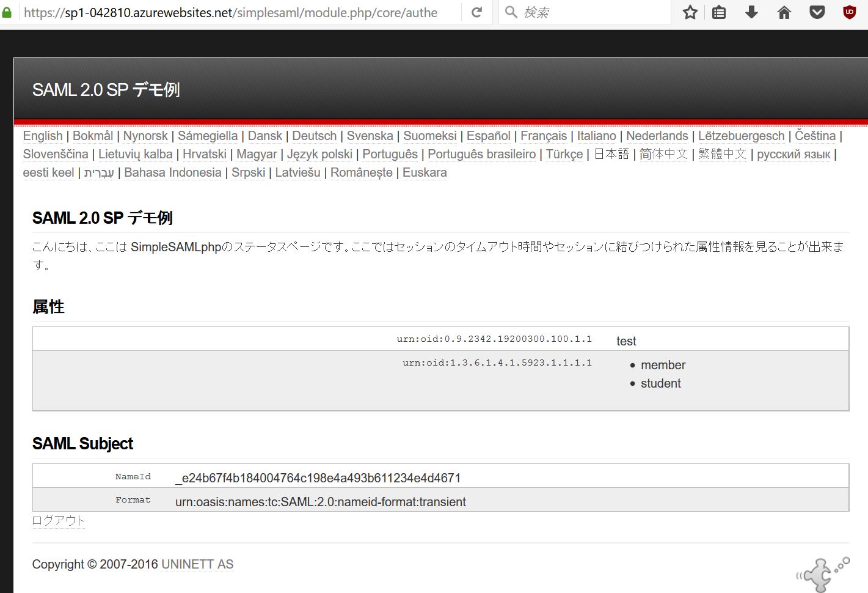Image resolution: width=868 pixels, height=593 pixels.
Task: Open the uBlock Origin extension
Action: pyautogui.click(x=849, y=12)
